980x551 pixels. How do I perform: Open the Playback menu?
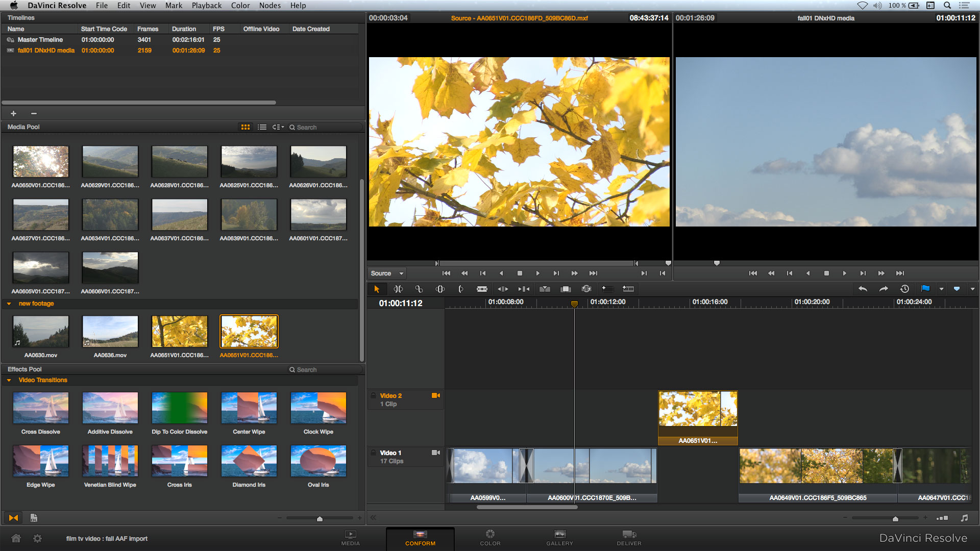(207, 5)
